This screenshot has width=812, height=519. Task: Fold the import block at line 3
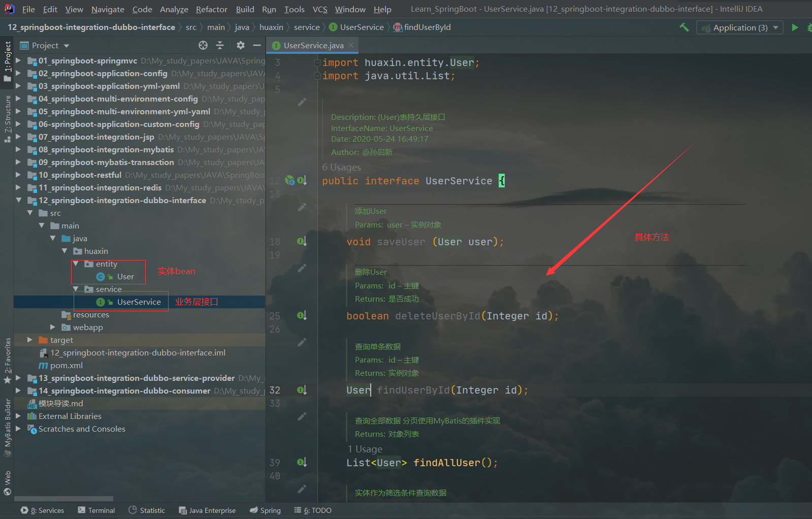point(317,62)
